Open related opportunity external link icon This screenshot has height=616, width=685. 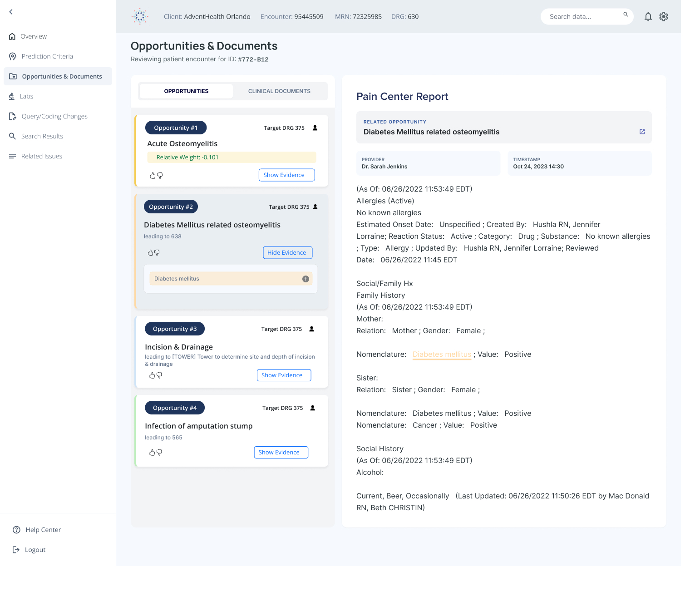click(642, 132)
